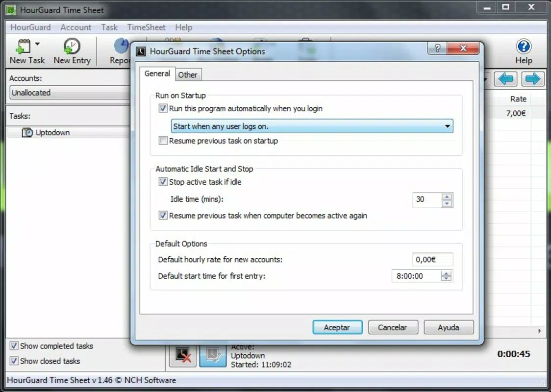Click the stop task icon with red X
The height and width of the screenshot is (392, 551).
click(183, 355)
